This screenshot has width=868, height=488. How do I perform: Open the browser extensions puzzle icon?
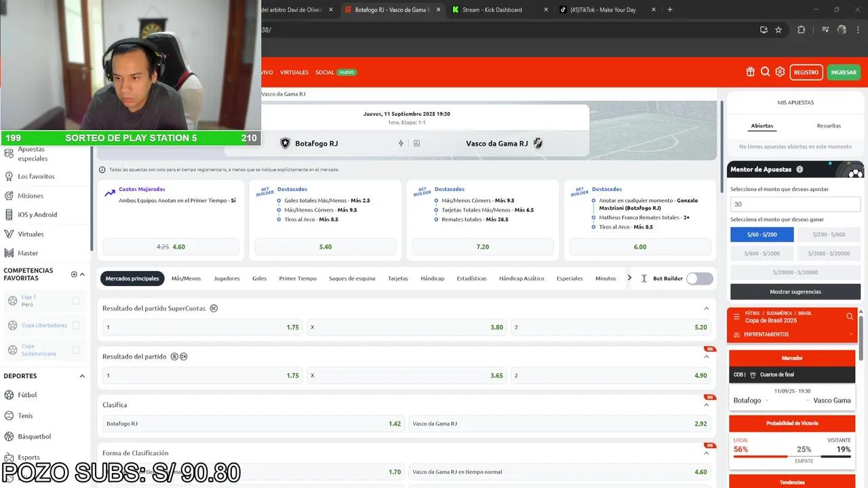[801, 30]
